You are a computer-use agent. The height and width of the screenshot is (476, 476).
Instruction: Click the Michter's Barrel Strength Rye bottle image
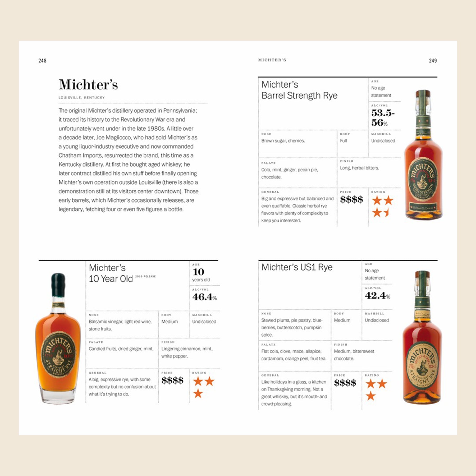click(x=424, y=155)
